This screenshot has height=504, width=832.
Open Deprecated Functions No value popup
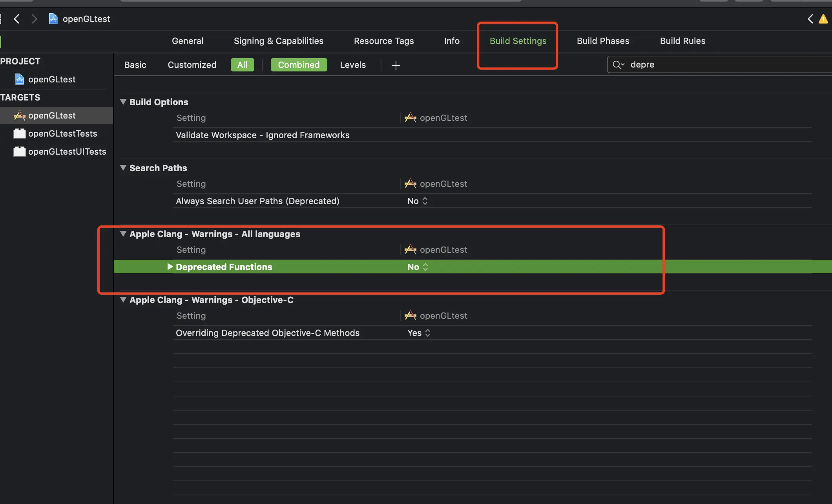tap(418, 267)
